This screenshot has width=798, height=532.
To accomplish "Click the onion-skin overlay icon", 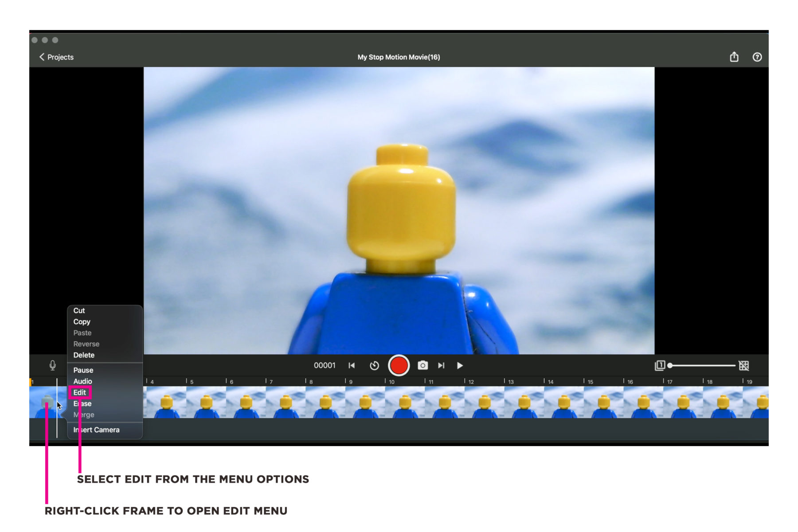I will tap(660, 365).
